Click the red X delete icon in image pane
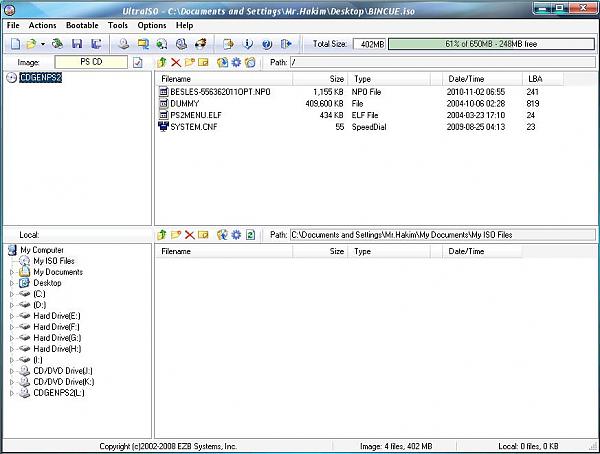600x454 pixels. click(176, 62)
